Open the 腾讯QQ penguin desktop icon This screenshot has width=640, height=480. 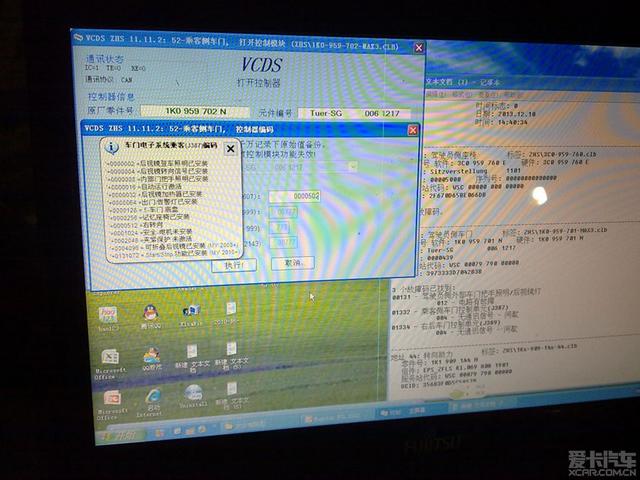pos(151,313)
